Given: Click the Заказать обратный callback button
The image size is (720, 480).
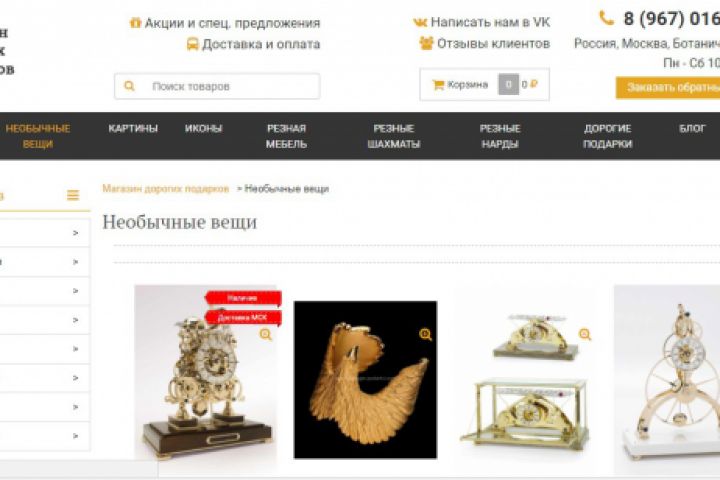Looking at the screenshot, I should 668,87.
